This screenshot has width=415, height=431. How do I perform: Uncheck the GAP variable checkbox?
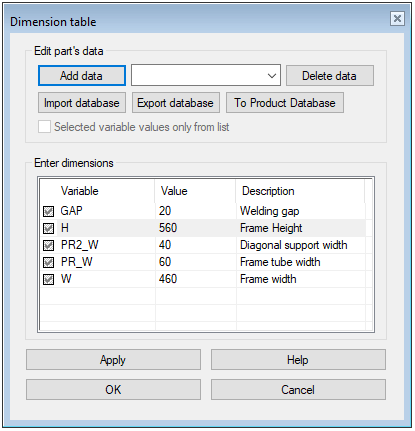tap(49, 211)
